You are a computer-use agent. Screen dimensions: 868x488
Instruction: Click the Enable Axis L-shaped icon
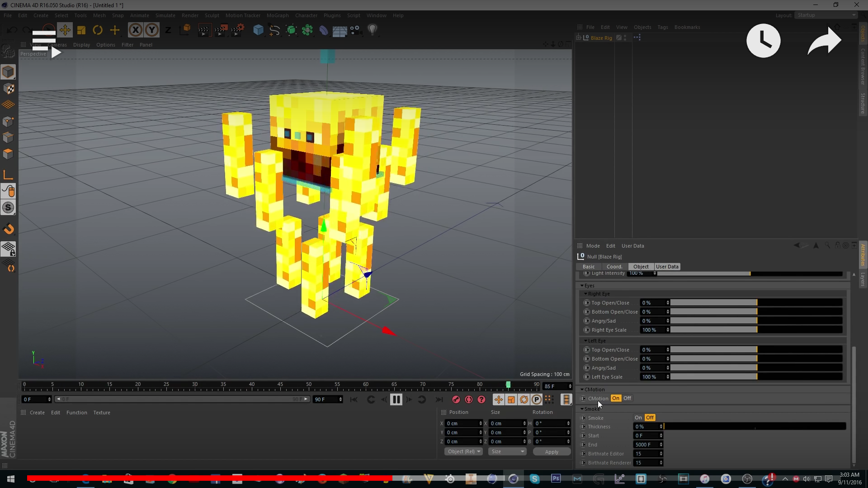click(x=8, y=175)
